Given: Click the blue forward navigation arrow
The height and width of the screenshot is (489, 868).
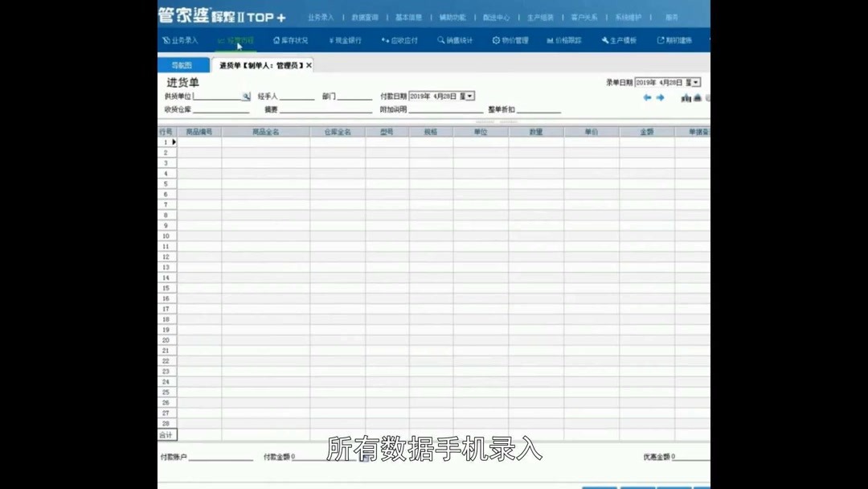Looking at the screenshot, I should tap(661, 97).
